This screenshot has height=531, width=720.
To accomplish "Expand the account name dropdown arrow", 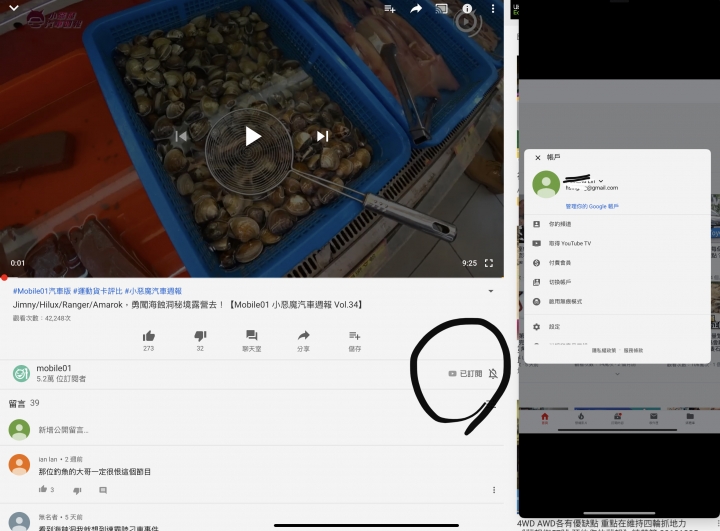I will click(601, 181).
